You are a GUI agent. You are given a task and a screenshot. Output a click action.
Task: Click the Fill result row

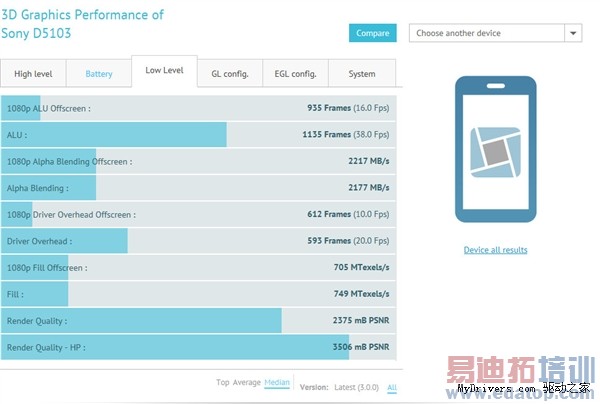(x=199, y=294)
